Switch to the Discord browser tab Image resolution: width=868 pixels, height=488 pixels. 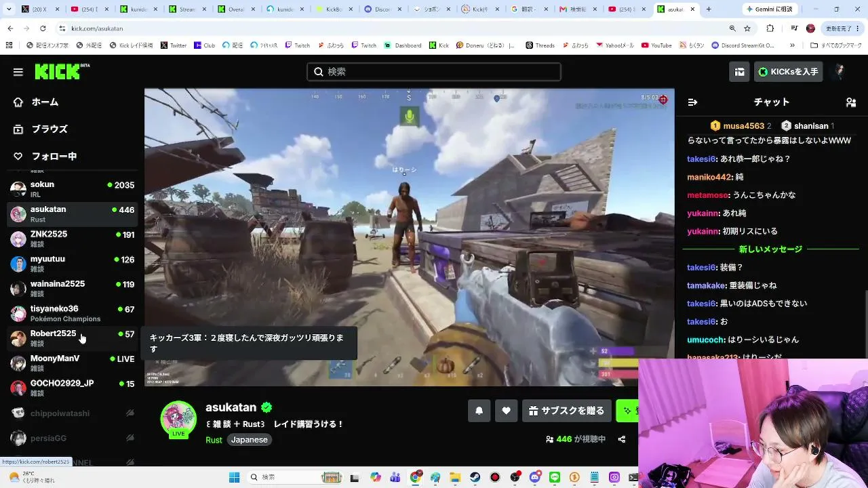(x=383, y=9)
